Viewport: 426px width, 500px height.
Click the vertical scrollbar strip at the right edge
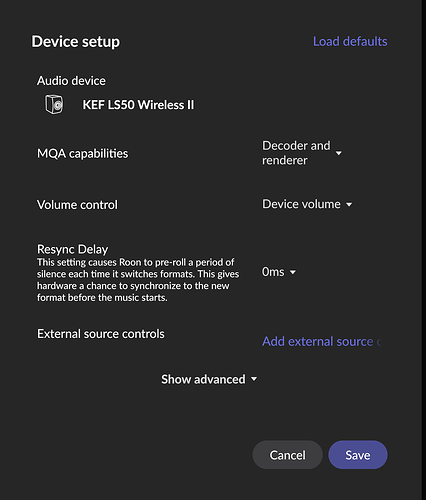click(424, 250)
